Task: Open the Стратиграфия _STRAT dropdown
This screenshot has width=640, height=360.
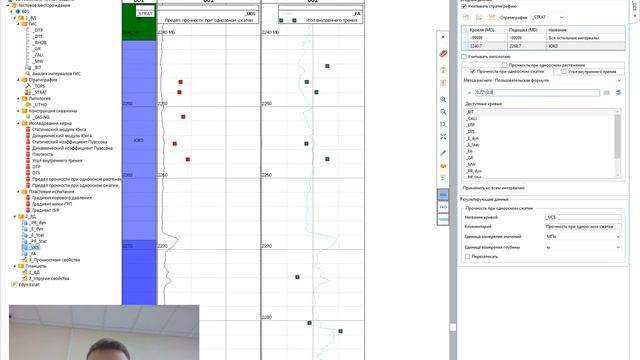Action: (562, 17)
